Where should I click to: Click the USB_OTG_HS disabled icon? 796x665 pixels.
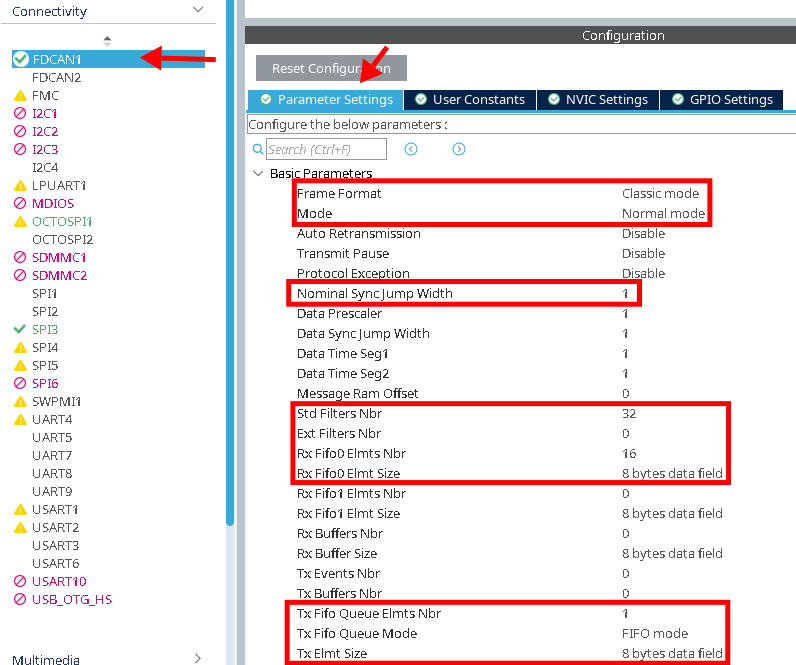coord(20,599)
